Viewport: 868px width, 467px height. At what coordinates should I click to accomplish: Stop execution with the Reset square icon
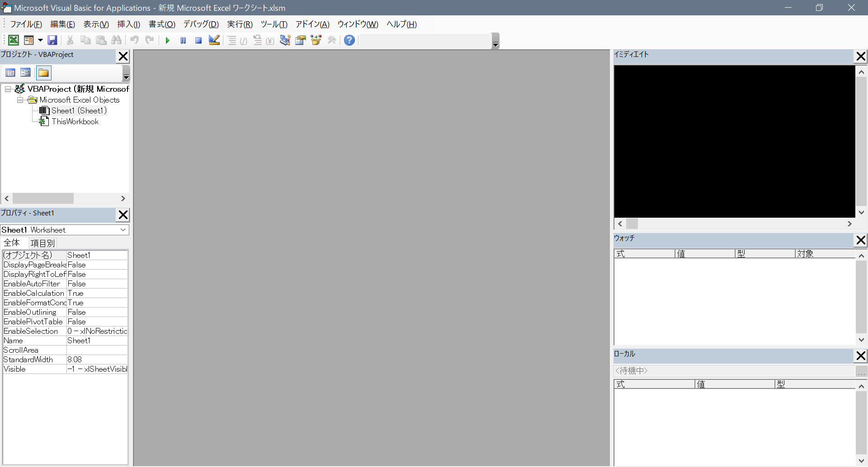tap(198, 40)
